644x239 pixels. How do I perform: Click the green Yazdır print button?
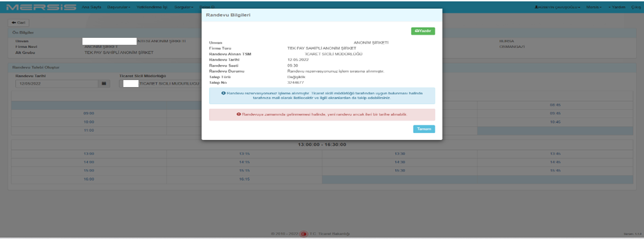click(x=422, y=31)
